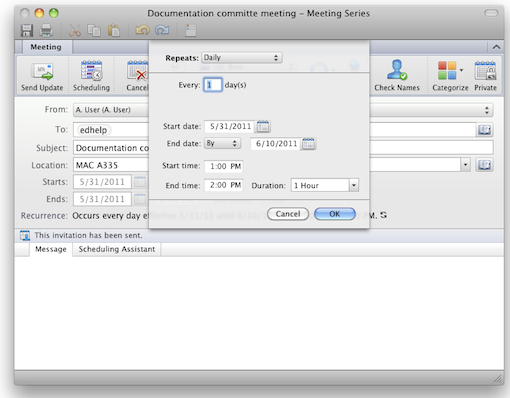Click OK in the recurrence dialog
Image resolution: width=510 pixels, height=398 pixels.
[335, 214]
